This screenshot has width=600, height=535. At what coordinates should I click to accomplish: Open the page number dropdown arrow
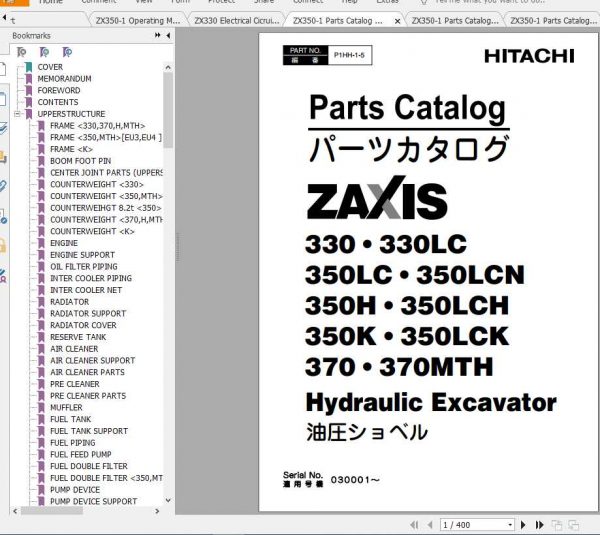point(510,525)
